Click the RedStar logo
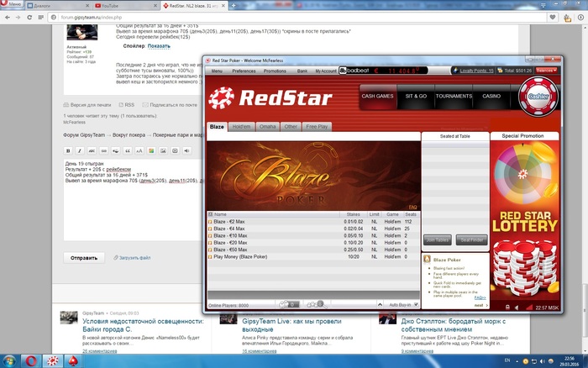 click(270, 98)
